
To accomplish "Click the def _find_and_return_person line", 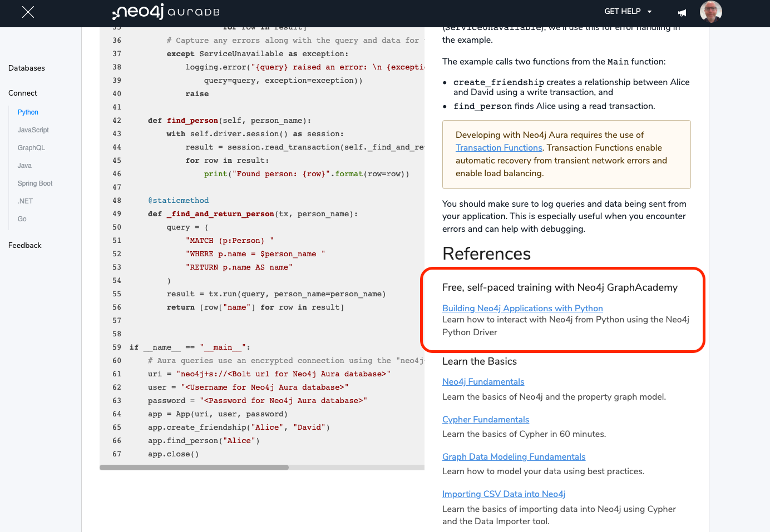I will tap(253, 214).
